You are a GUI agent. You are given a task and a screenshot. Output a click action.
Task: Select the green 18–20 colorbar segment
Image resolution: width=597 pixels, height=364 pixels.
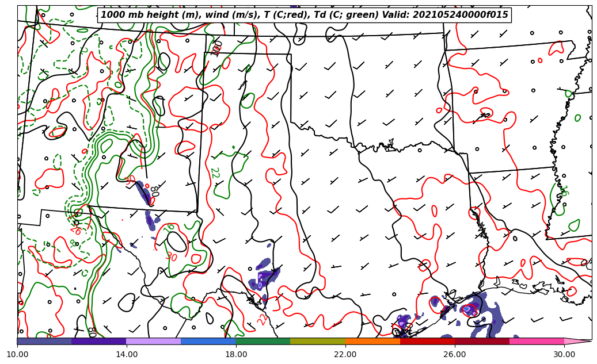pyautogui.click(x=263, y=341)
